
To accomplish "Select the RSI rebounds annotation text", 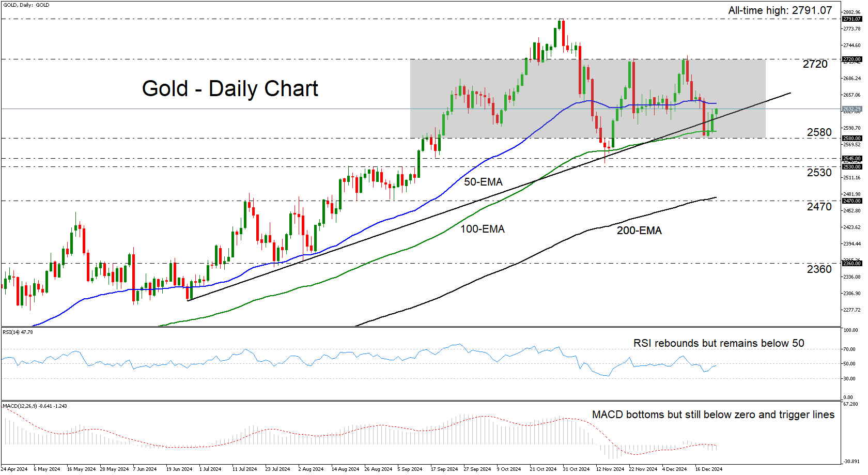I will click(x=718, y=343).
